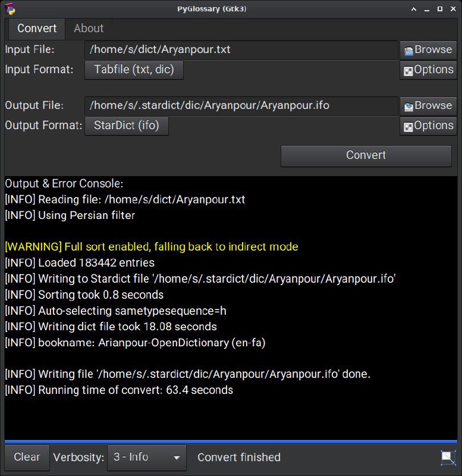The height and width of the screenshot is (476, 462).
Task: Change input format from Tabfile (txt, dic)
Action: coord(134,70)
